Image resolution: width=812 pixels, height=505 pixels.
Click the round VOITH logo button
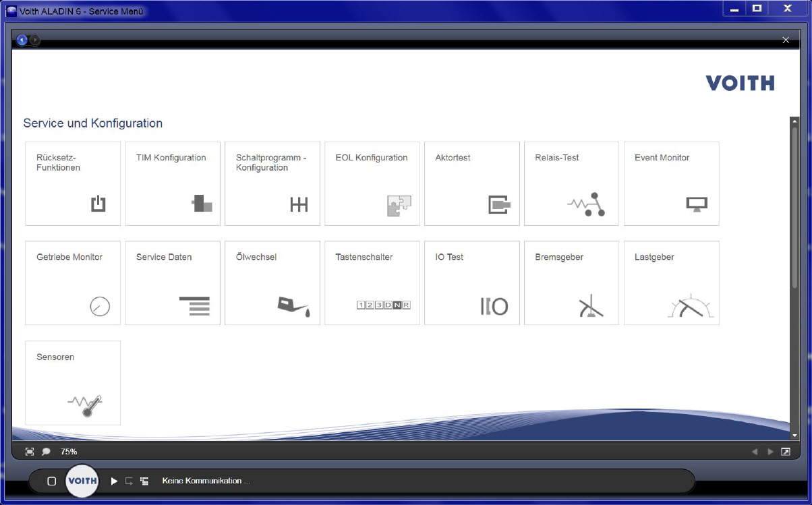click(82, 481)
